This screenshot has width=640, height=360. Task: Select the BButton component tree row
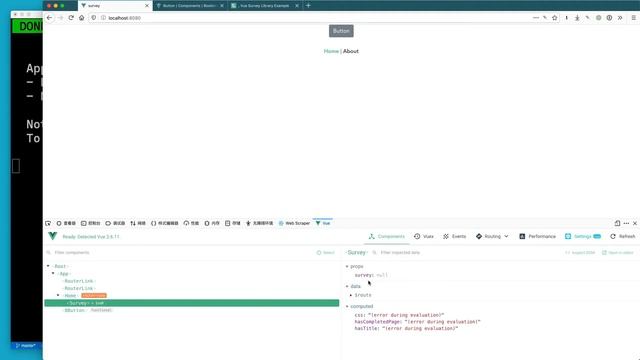pyautogui.click(x=192, y=310)
